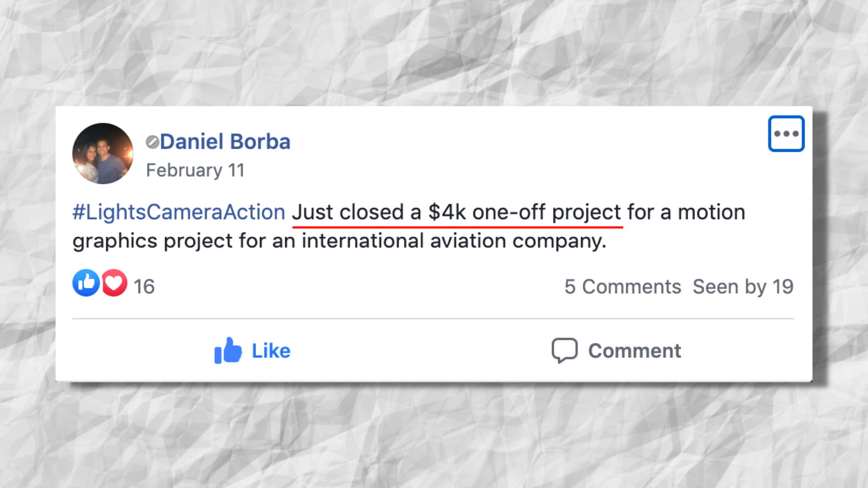Click the #LightsCameraAction hashtag
Image resolution: width=868 pixels, height=488 pixels.
pyautogui.click(x=179, y=212)
